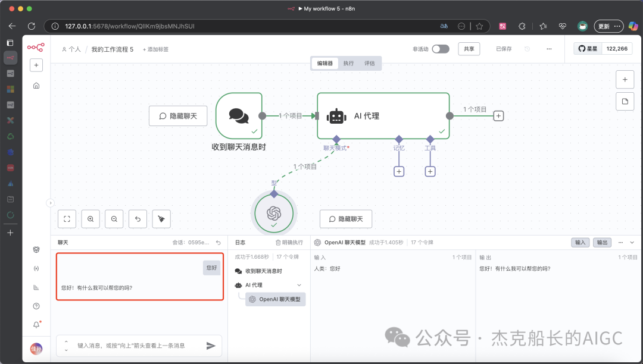Click the 您好 chat message bubble

(x=211, y=268)
